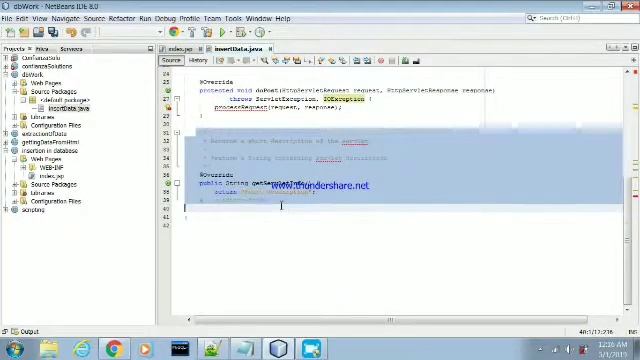Select insertData.java in the project tree
This screenshot has height=360, width=640.
click(x=69, y=109)
